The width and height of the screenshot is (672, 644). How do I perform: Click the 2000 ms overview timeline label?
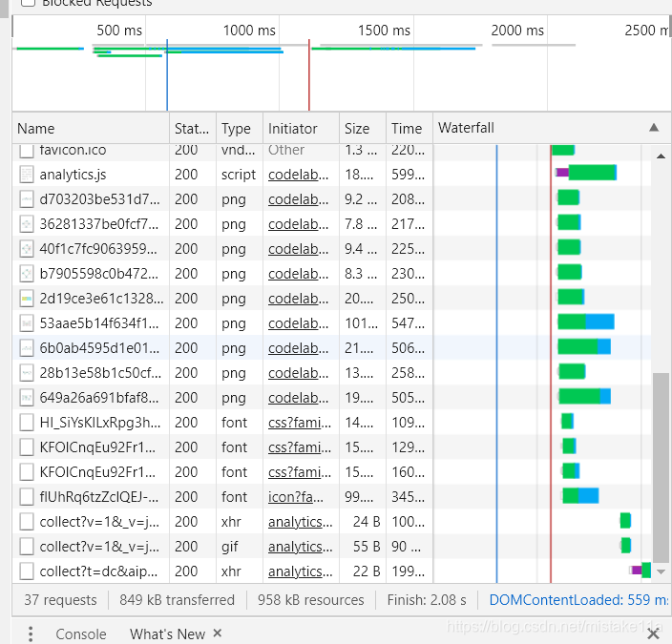click(517, 31)
